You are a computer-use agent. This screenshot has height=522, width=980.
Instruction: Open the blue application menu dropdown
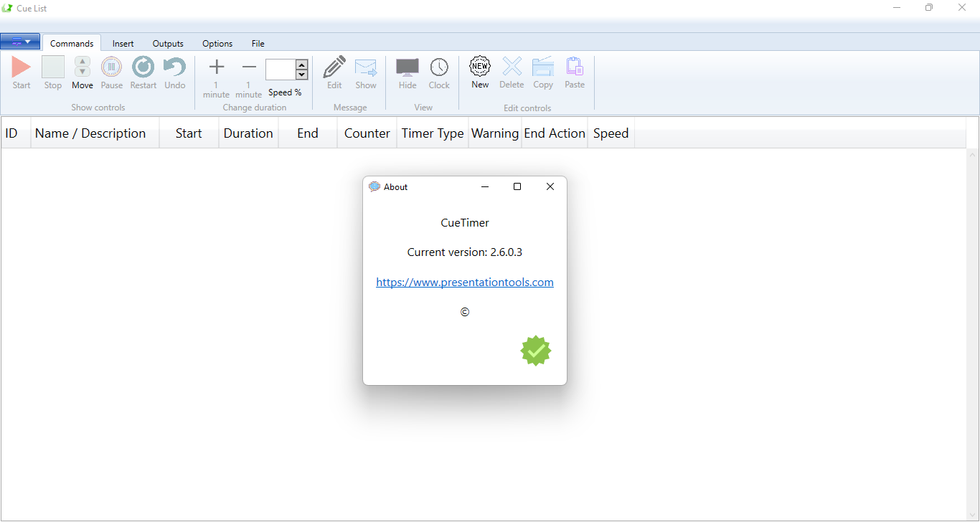pos(20,42)
